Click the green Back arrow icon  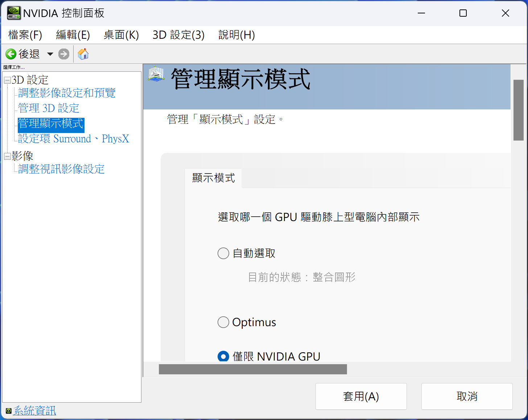point(11,54)
